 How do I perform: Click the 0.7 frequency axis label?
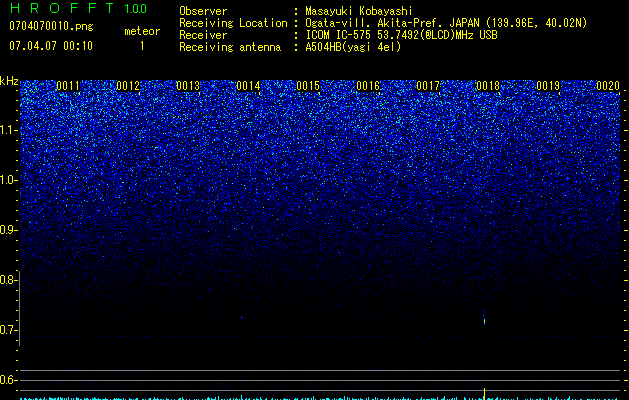coord(8,330)
